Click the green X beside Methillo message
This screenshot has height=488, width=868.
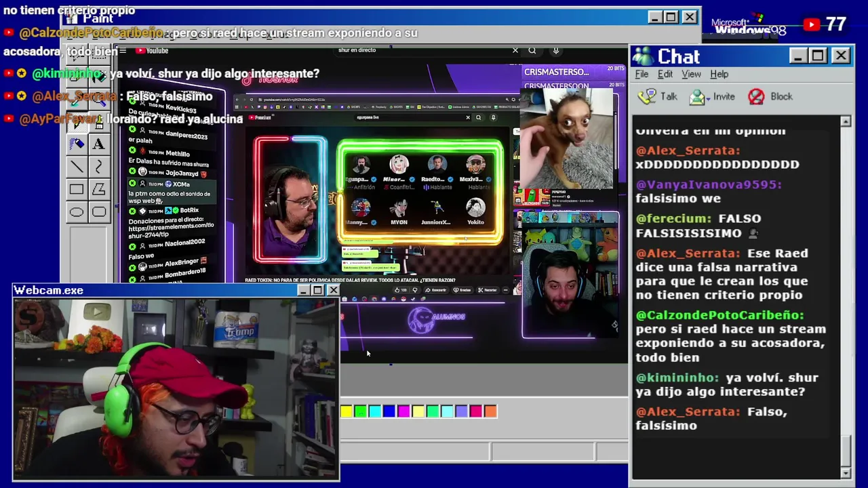pos(132,150)
